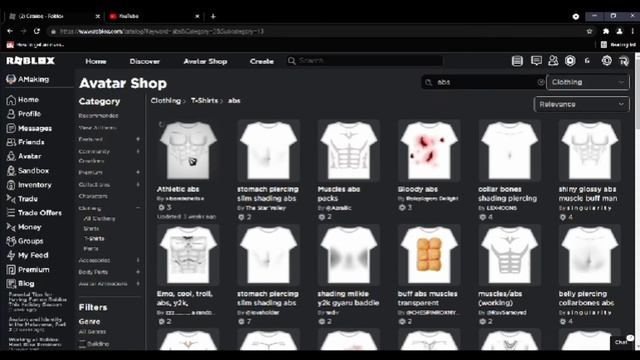Select All Clothing subcategory
Viewport: 640px width, 360px height.
(99, 218)
